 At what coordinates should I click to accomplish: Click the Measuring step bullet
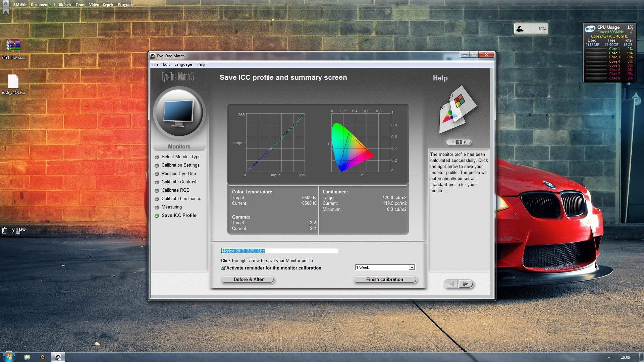point(157,207)
